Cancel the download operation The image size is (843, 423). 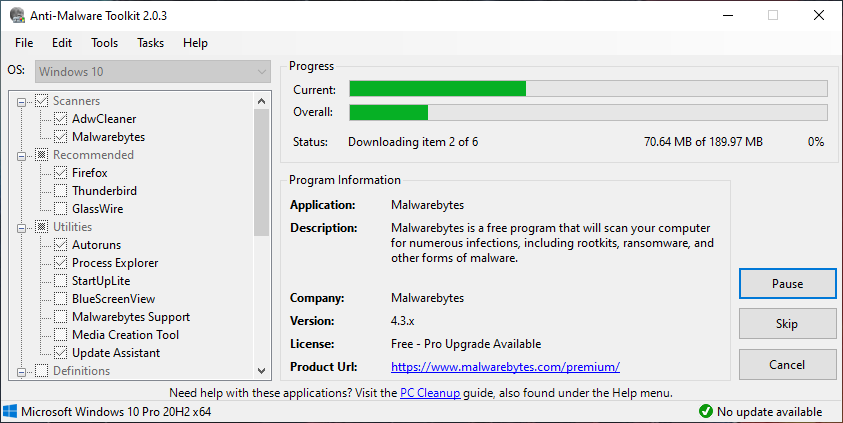pyautogui.click(x=788, y=364)
